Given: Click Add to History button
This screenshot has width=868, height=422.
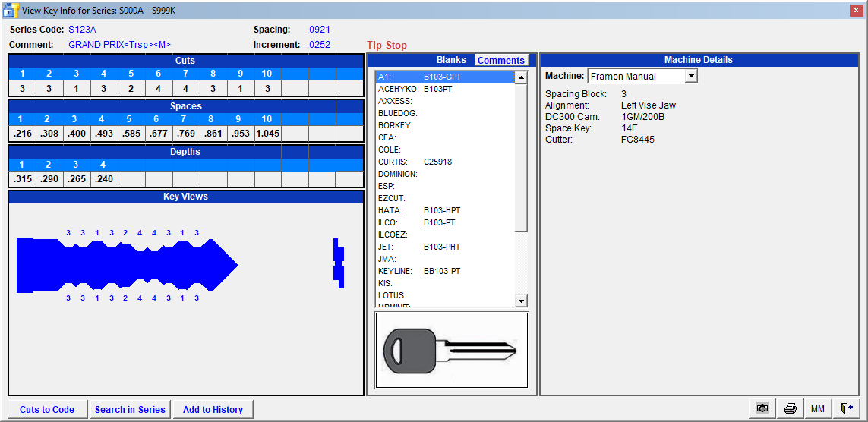Looking at the screenshot, I should click(x=213, y=410).
